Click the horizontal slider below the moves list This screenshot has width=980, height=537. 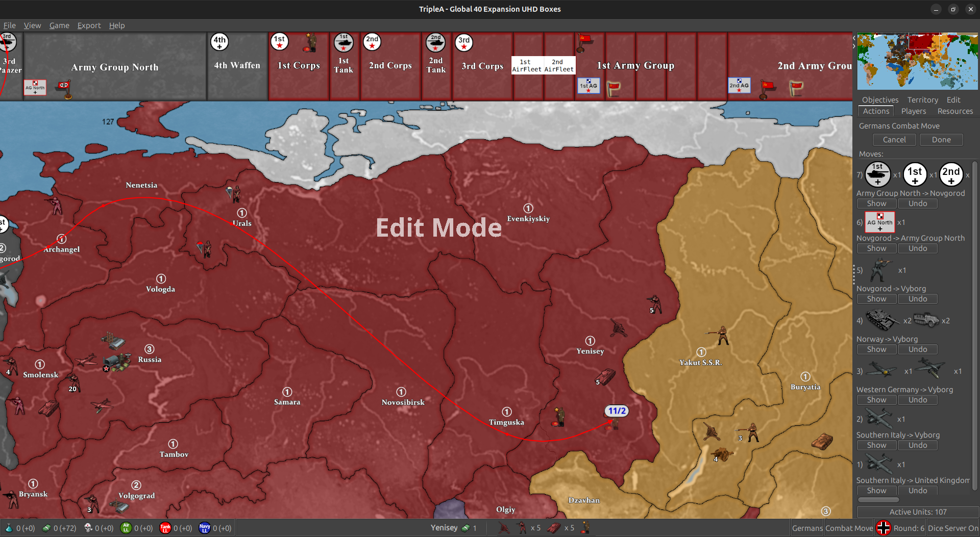879,500
